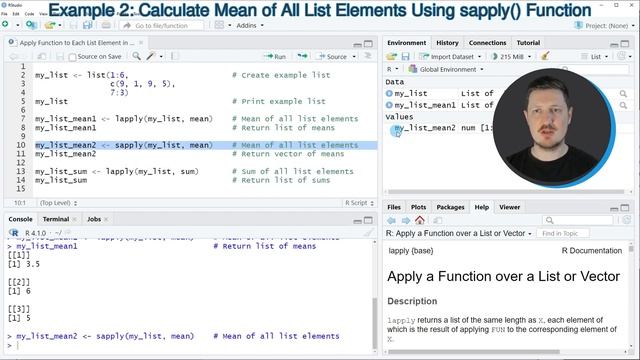640x360 pixels.
Task: Switch to the Packages tab
Action: [450, 207]
